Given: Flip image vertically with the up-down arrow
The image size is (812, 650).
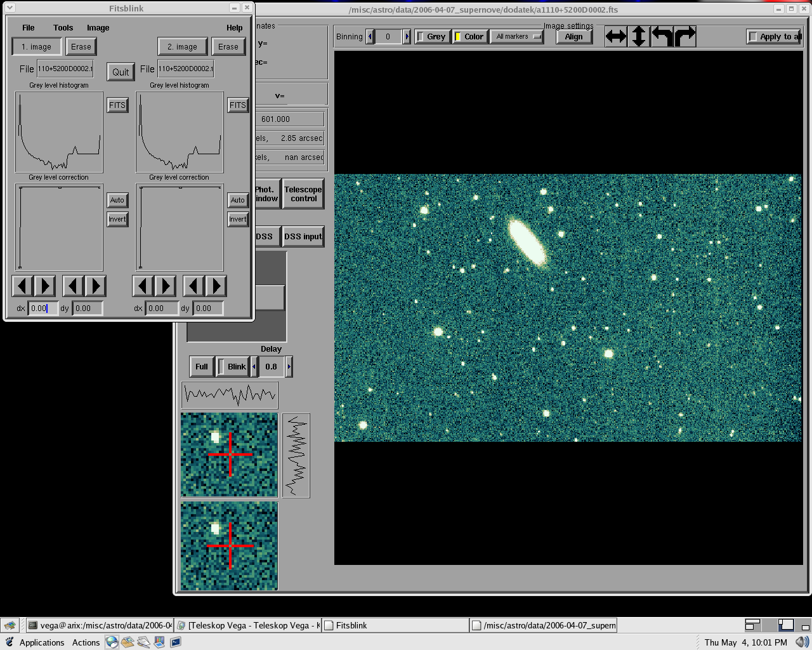Looking at the screenshot, I should click(638, 36).
